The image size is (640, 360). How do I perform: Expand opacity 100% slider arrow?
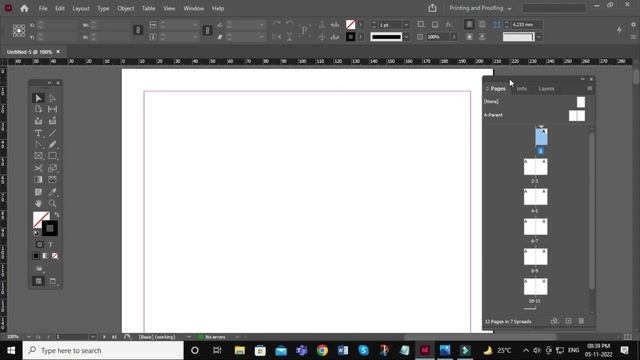point(454,37)
